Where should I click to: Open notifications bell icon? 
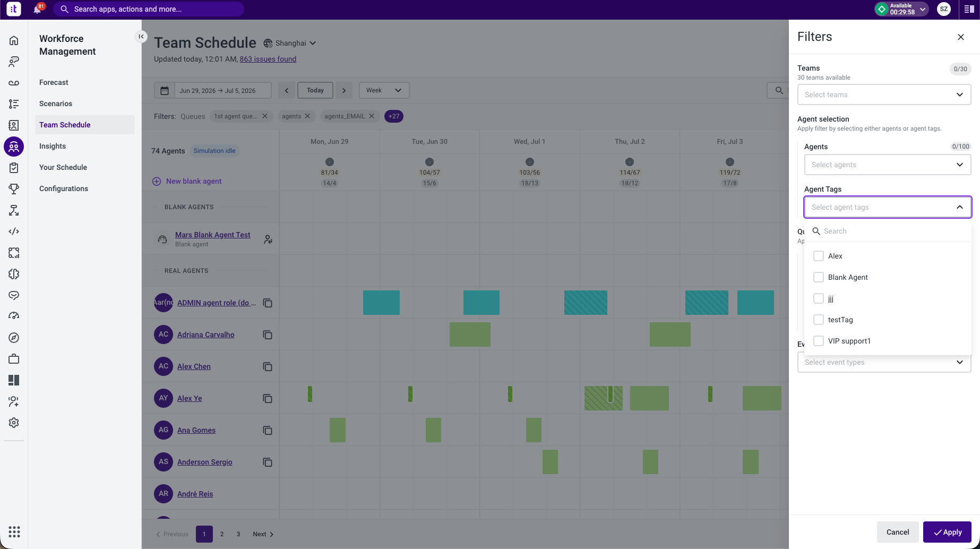37,9
